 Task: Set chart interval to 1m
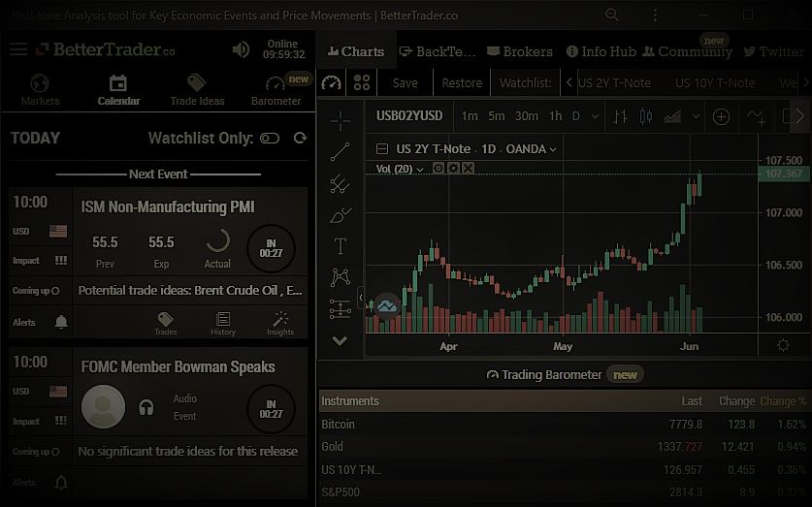(470, 116)
